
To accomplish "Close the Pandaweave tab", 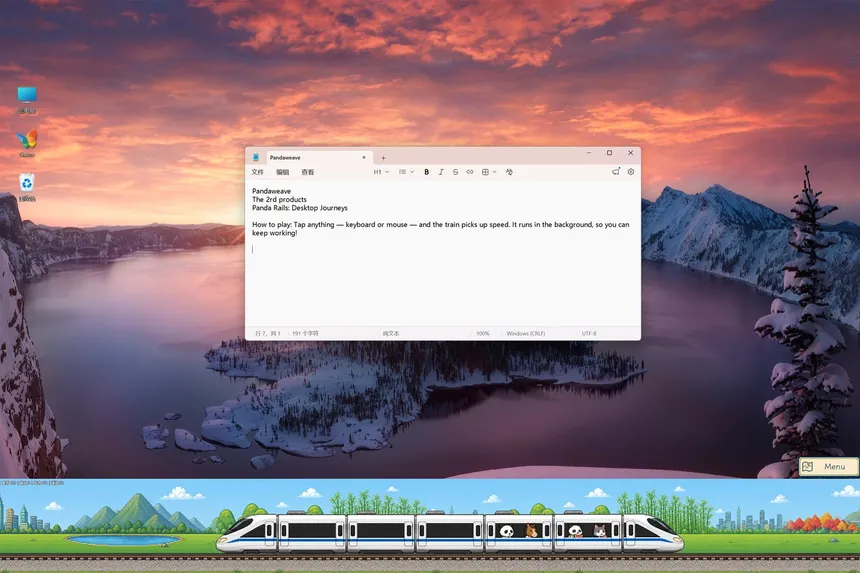I will tap(364, 157).
